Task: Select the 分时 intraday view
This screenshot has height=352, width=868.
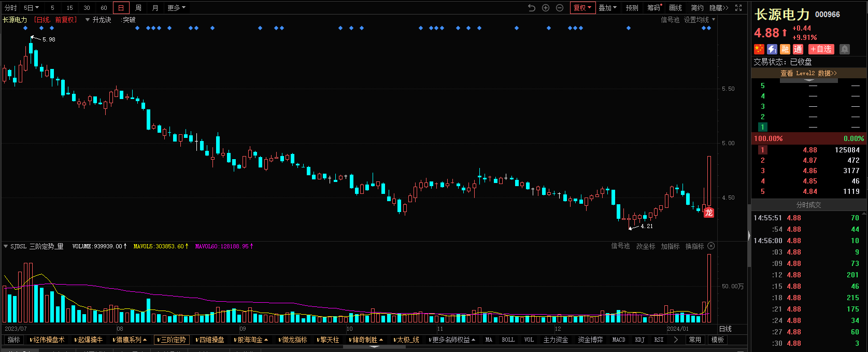Action: click(10, 8)
